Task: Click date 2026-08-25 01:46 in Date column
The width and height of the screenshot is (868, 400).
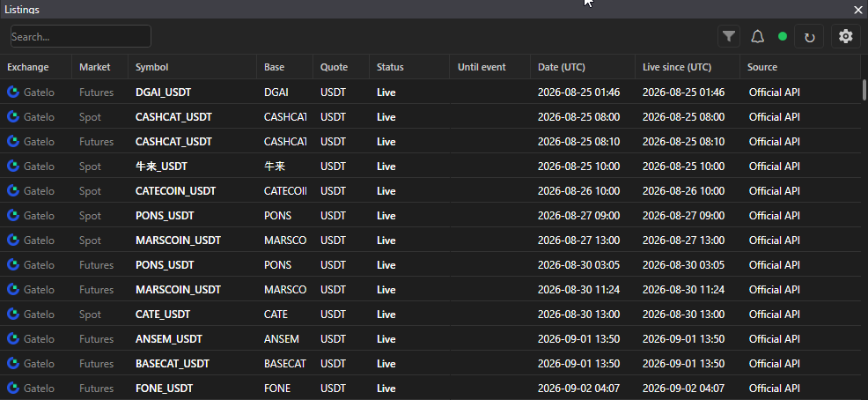Action: point(578,93)
